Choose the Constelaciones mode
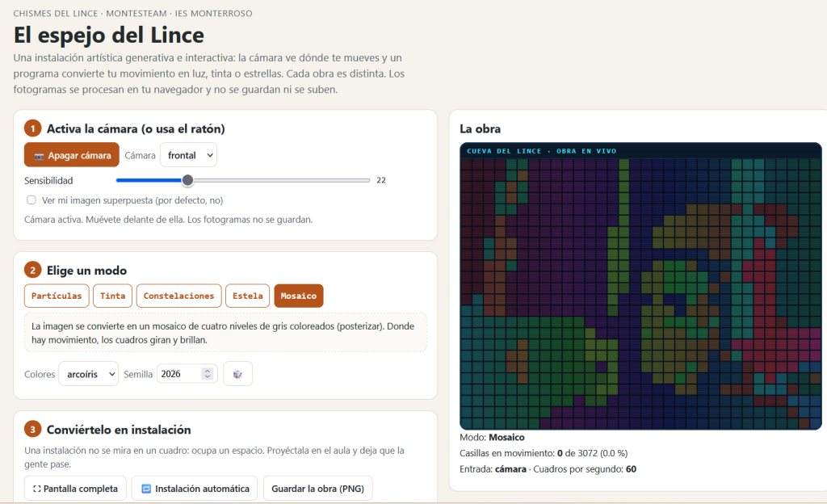 (x=178, y=296)
